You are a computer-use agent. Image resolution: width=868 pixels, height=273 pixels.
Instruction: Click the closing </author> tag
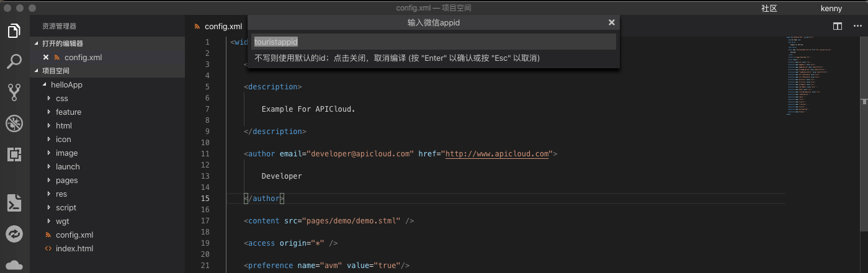coord(264,199)
